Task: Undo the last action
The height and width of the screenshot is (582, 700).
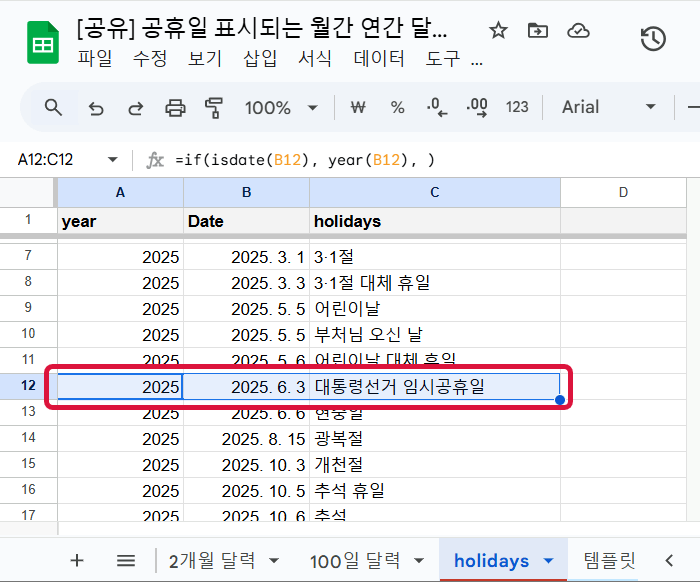Action: [x=96, y=107]
